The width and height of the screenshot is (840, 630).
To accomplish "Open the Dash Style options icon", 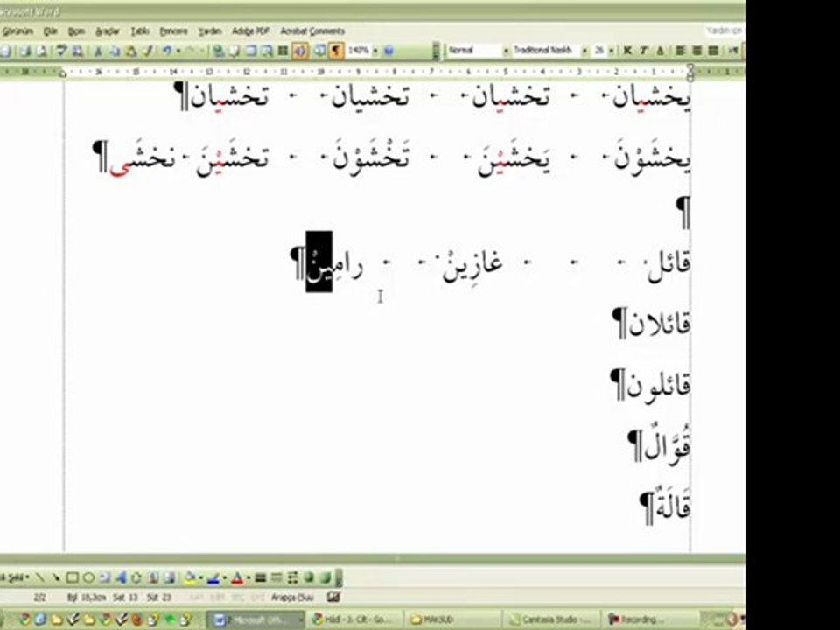I will (276, 577).
